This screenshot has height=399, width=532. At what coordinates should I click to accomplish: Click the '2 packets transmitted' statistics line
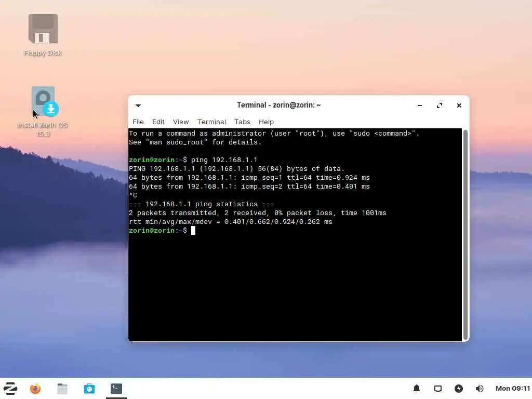pyautogui.click(x=258, y=212)
